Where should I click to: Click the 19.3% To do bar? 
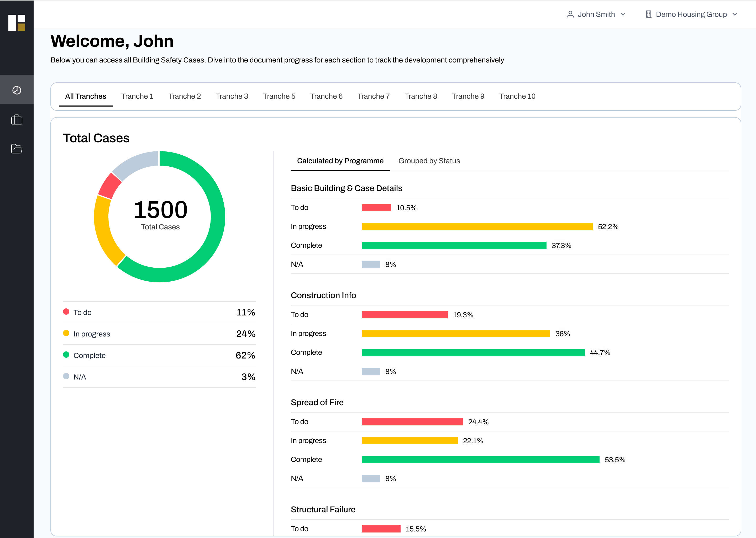405,315
